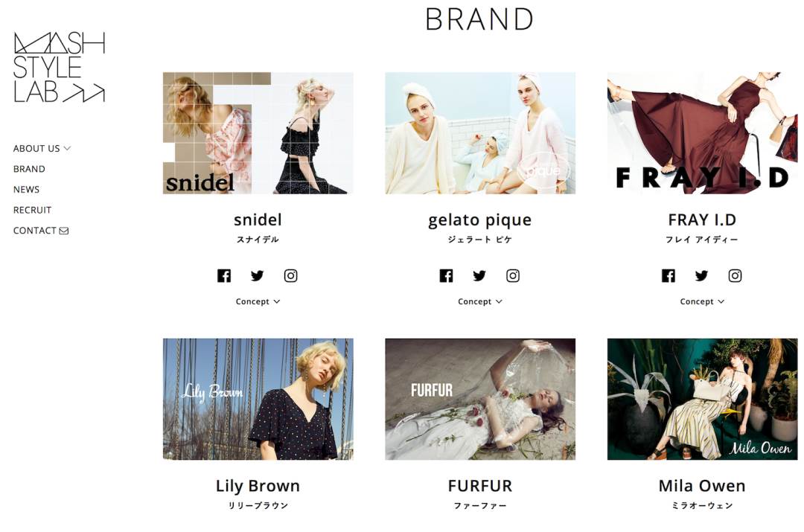
Task: Open gelato pique's Twitter icon
Action: (x=479, y=276)
